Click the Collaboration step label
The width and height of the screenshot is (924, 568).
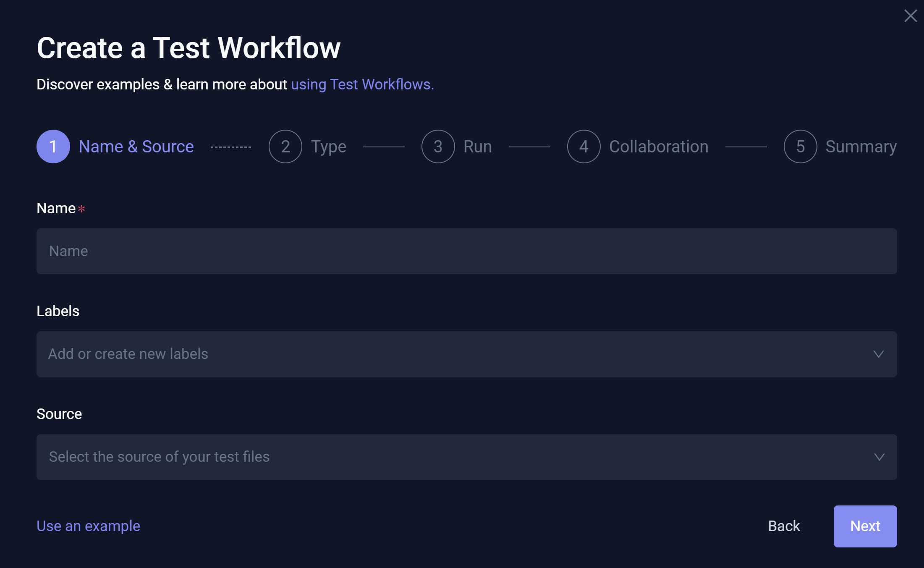[x=658, y=146]
